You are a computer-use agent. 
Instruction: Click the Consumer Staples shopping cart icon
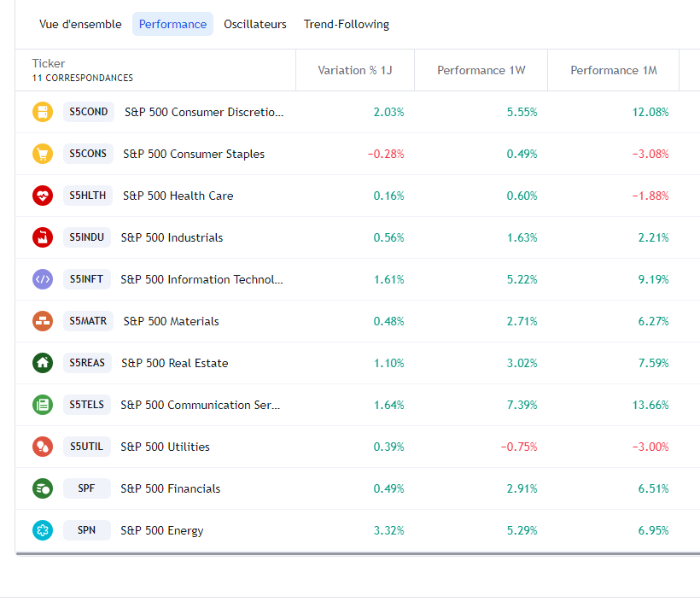(x=43, y=154)
